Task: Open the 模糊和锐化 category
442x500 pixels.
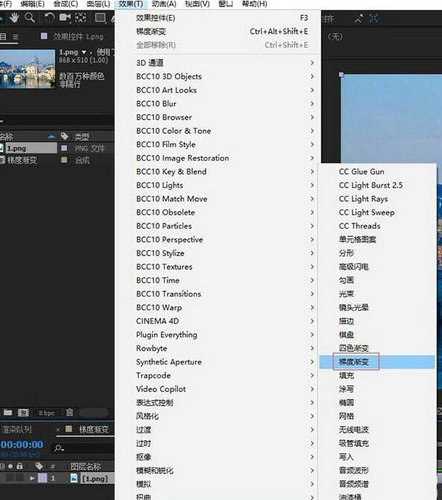Action: [218, 471]
